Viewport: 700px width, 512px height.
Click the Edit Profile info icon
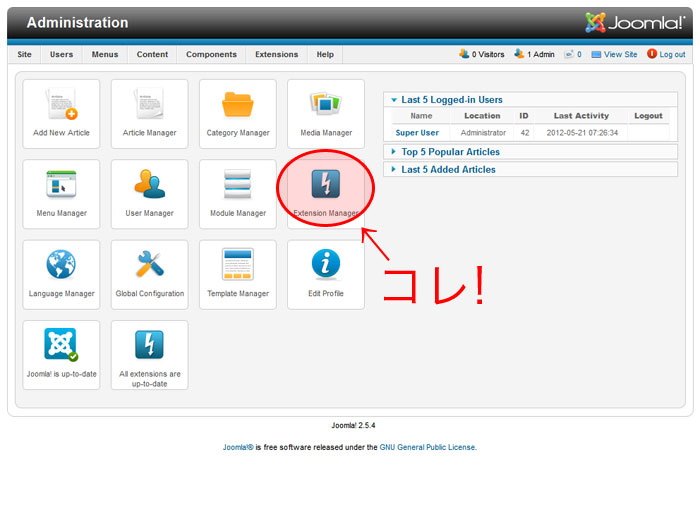point(326,266)
